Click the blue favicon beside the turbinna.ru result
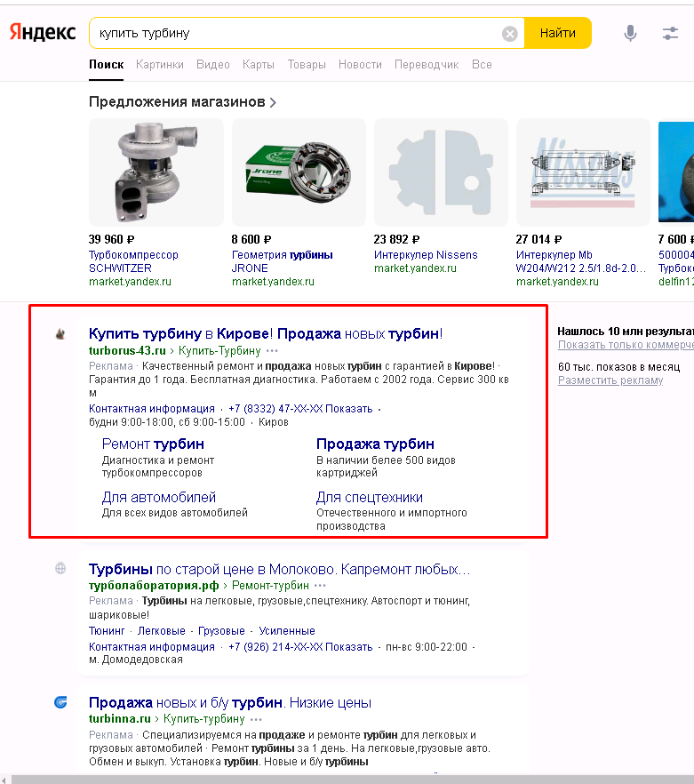The width and height of the screenshot is (694, 784). click(60, 702)
